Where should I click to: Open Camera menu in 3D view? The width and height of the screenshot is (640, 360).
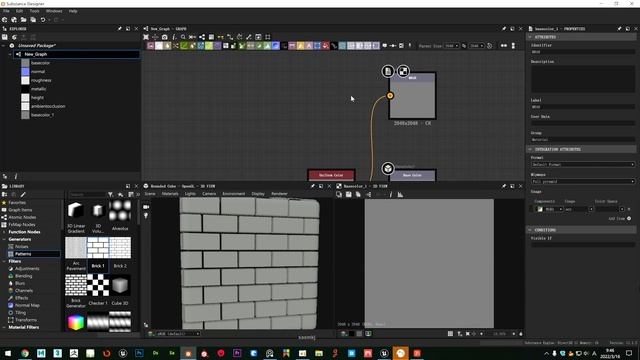click(209, 194)
